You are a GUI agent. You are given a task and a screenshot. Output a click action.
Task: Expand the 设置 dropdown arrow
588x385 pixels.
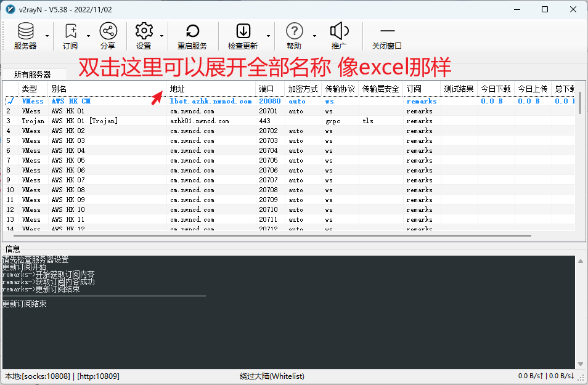[x=161, y=36]
